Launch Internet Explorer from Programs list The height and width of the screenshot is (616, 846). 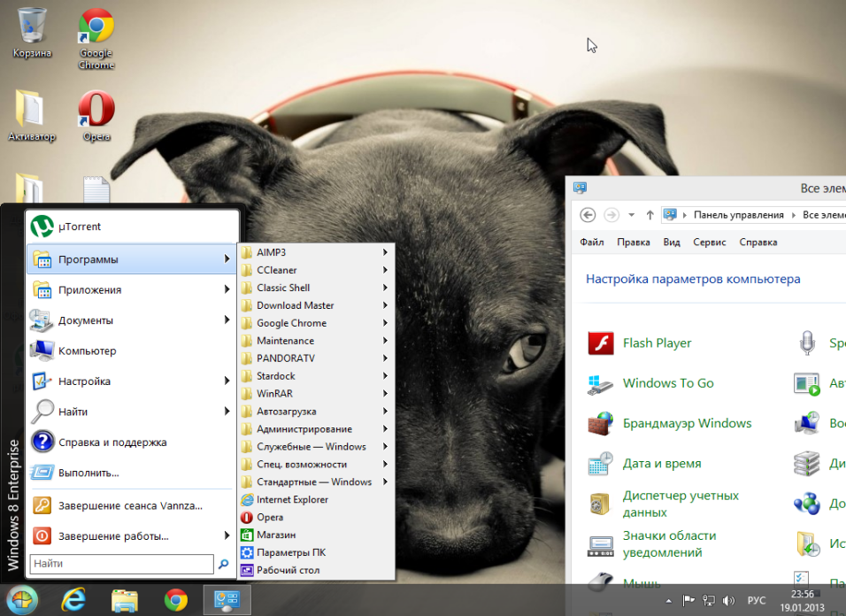pyautogui.click(x=316, y=499)
